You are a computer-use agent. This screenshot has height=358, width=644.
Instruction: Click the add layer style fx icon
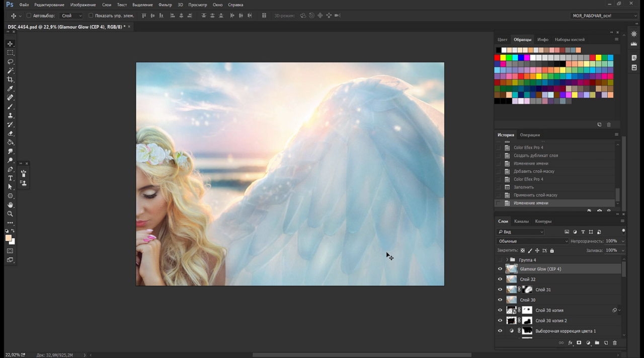click(570, 343)
